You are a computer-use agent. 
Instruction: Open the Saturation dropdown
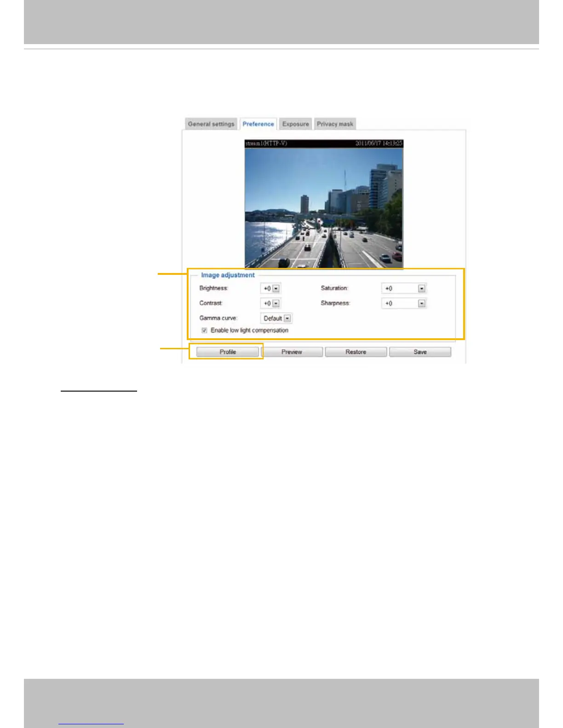click(x=404, y=289)
